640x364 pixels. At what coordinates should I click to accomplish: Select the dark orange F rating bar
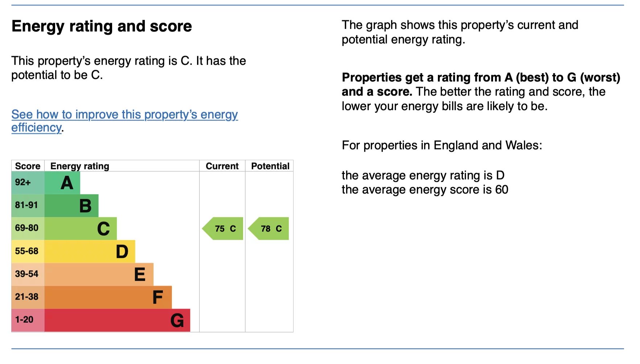point(108,297)
